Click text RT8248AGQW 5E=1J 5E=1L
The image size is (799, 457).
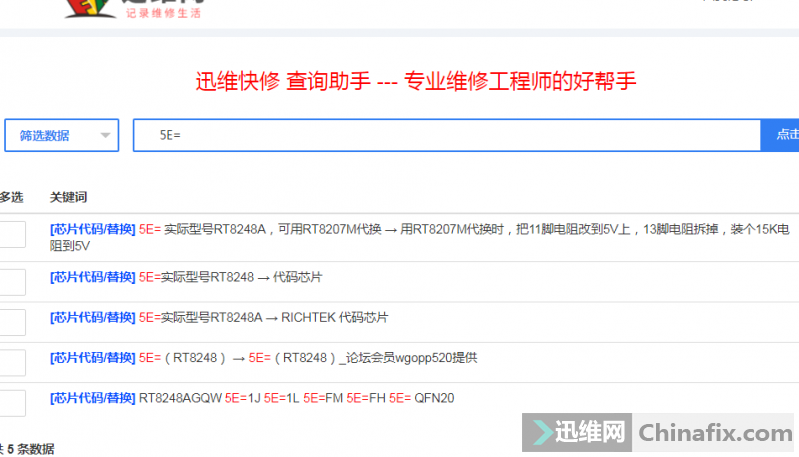pos(219,398)
